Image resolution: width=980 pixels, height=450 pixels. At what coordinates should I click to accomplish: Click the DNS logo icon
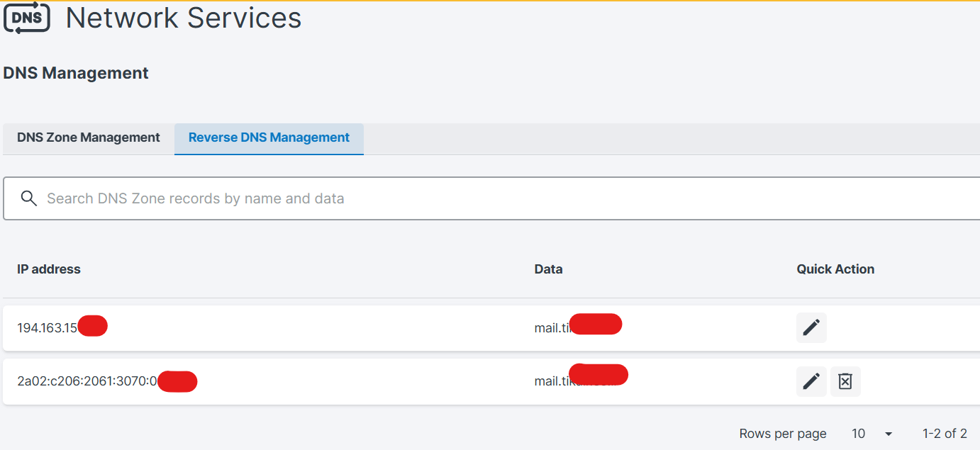click(27, 18)
